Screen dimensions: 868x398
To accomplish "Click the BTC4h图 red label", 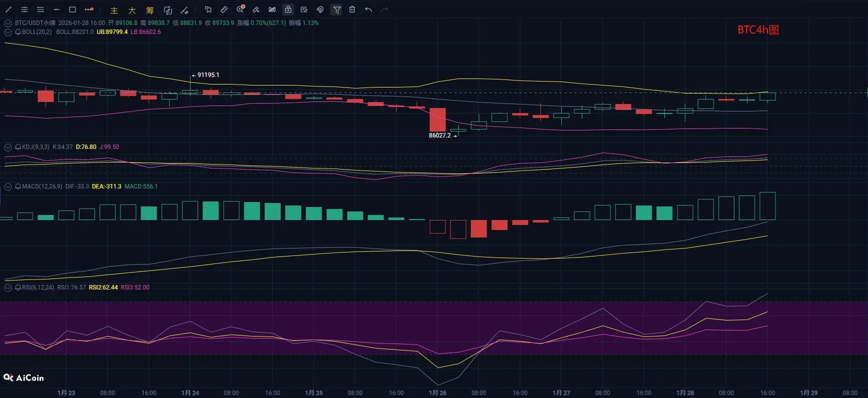I will pos(758,30).
